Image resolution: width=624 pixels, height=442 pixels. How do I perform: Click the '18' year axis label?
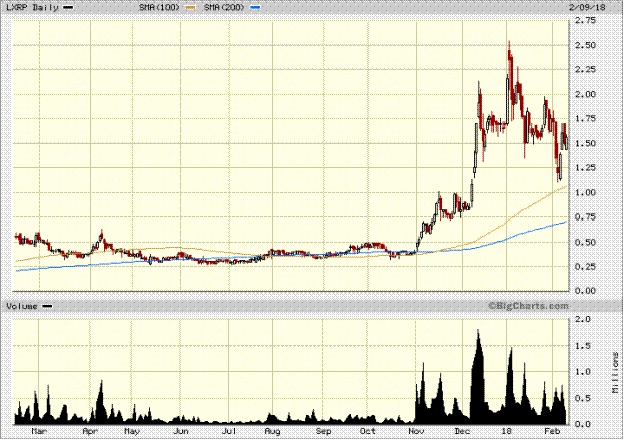point(506,431)
